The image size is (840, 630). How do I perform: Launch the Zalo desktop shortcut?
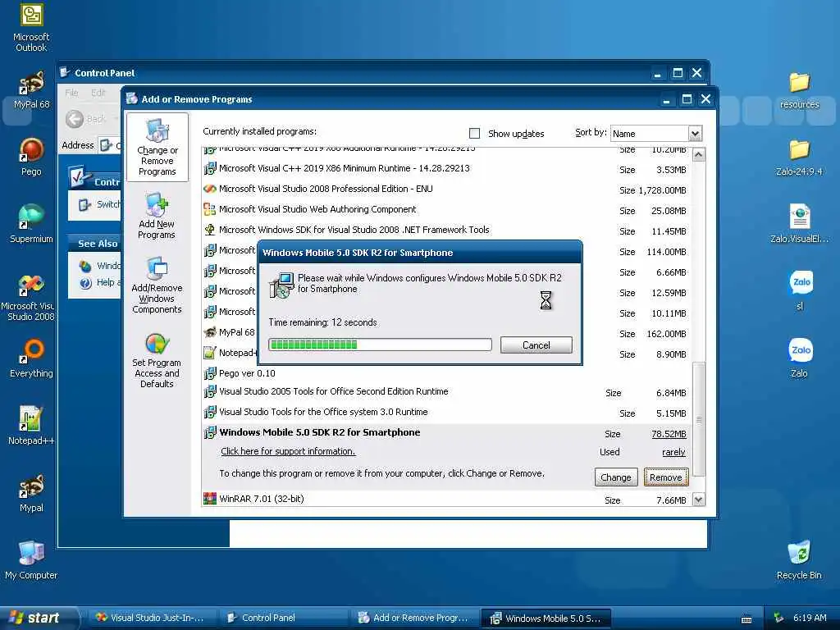click(x=801, y=358)
